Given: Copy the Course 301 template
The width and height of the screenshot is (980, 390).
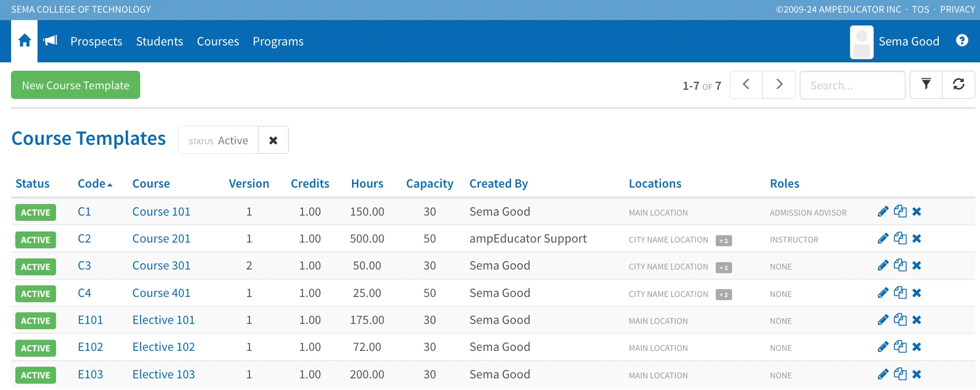Looking at the screenshot, I should click(x=900, y=265).
